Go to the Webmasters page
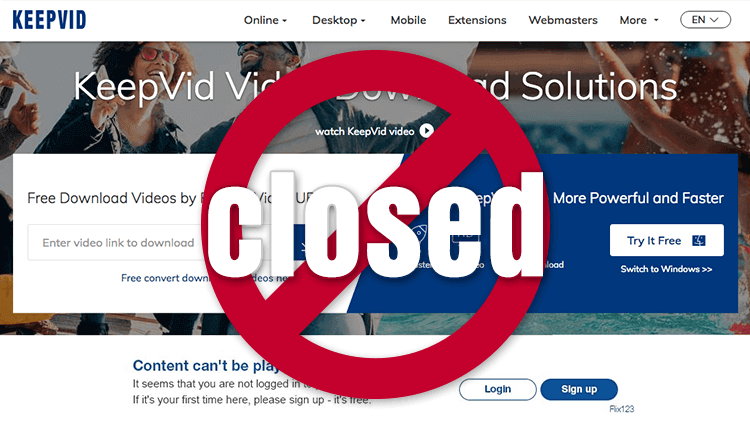 [563, 20]
